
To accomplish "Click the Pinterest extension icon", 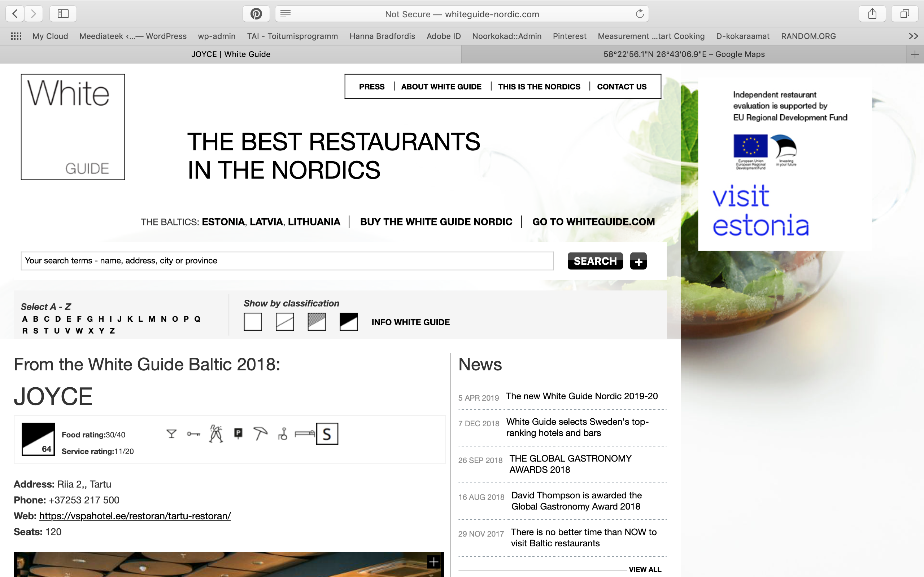I will [256, 14].
